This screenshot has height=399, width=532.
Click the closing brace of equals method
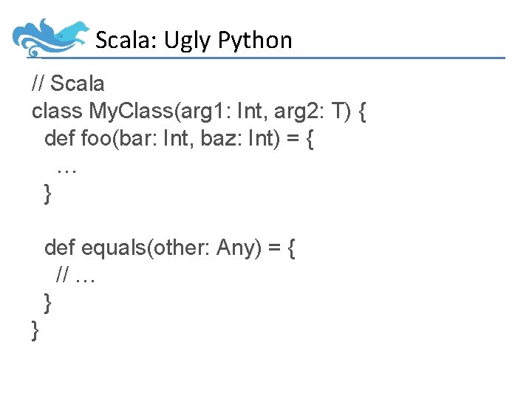[x=49, y=302]
